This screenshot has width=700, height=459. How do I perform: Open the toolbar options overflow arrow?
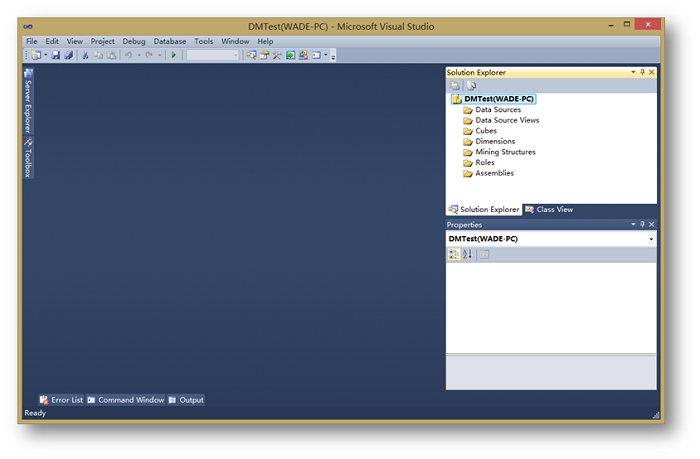point(333,57)
